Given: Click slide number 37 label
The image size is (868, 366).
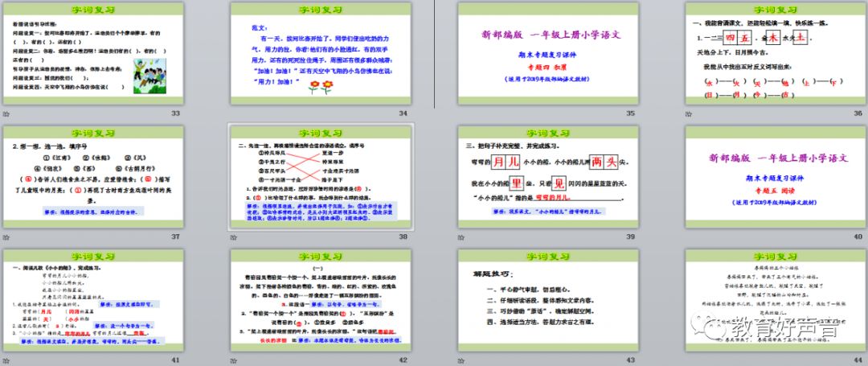Looking at the screenshot, I should click(x=175, y=237).
